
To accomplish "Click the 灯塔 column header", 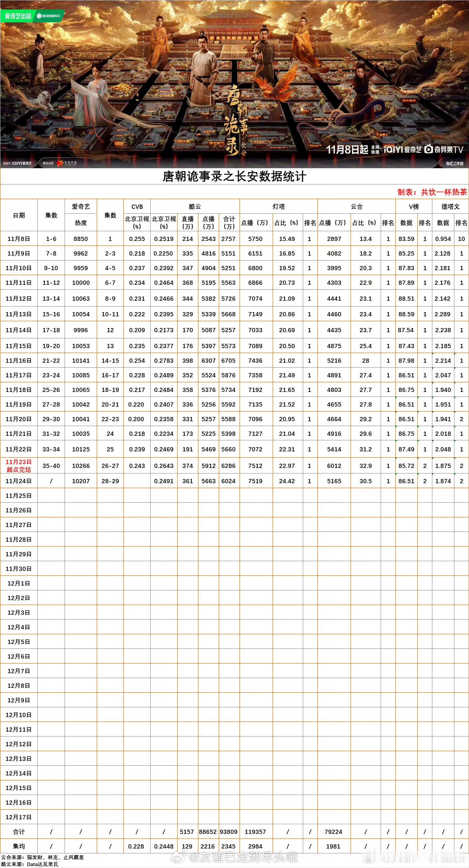I will point(279,207).
